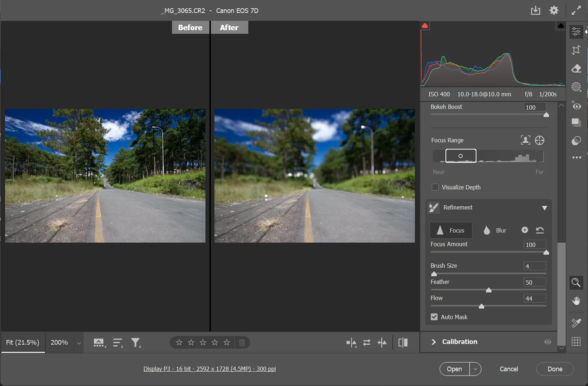This screenshot has height=386, width=588.
Task: Click the Bokeh Boost slider handle
Action: coord(546,115)
